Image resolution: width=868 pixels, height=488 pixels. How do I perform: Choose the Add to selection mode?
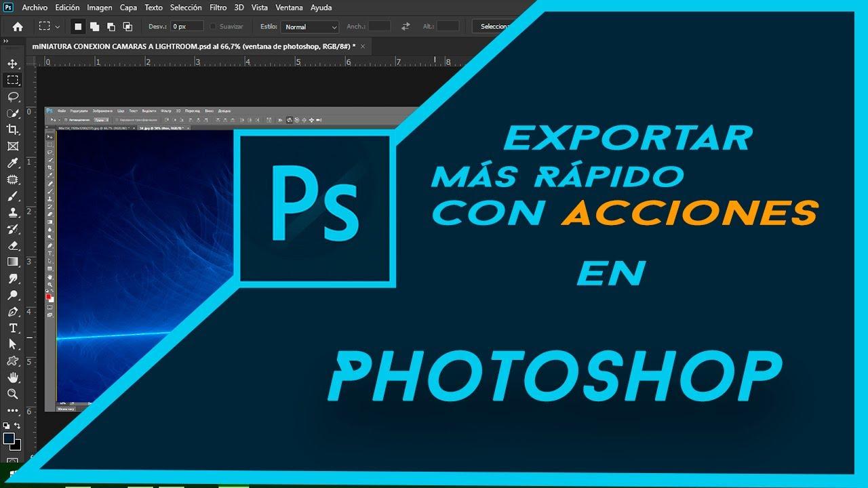[x=94, y=26]
